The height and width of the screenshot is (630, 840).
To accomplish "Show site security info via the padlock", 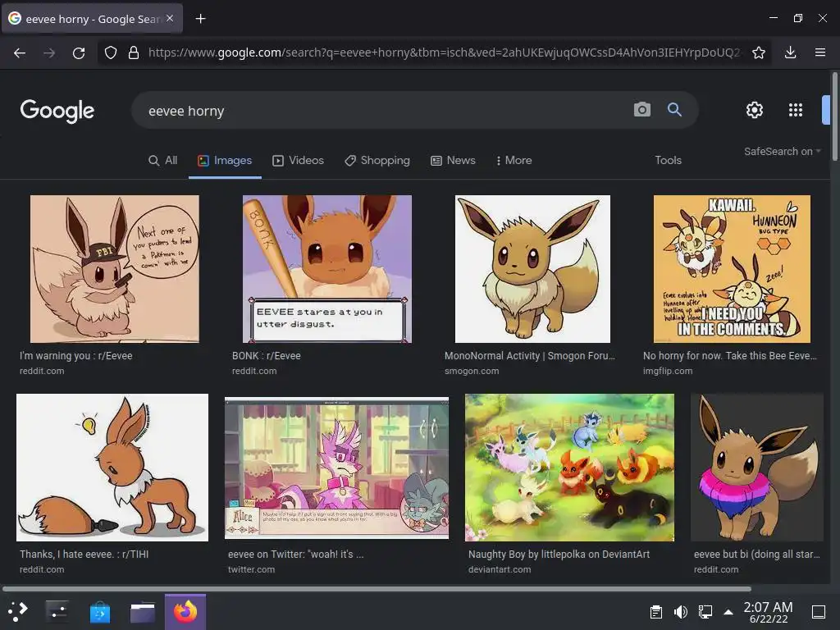I will (134, 52).
